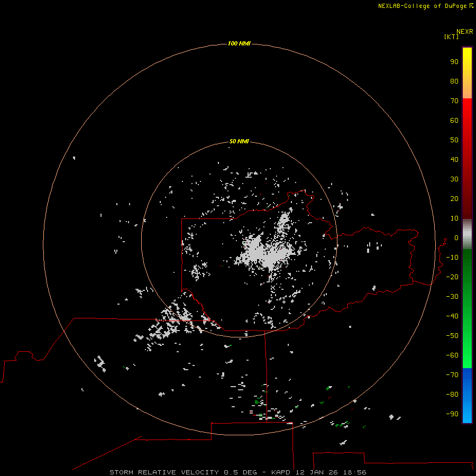Click the -10 value on velocity scale
The width and height of the screenshot is (476, 476).
[x=452, y=258]
